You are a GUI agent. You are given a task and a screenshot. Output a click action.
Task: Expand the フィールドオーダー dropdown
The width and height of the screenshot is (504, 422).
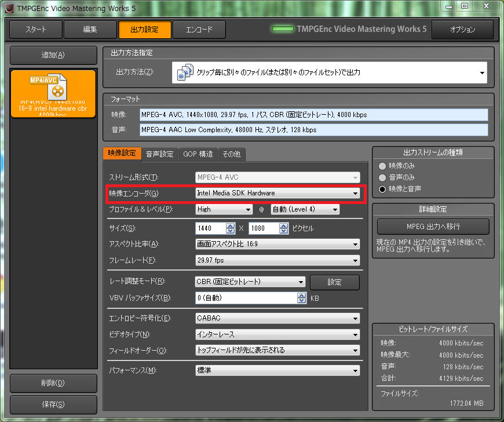[277, 350]
